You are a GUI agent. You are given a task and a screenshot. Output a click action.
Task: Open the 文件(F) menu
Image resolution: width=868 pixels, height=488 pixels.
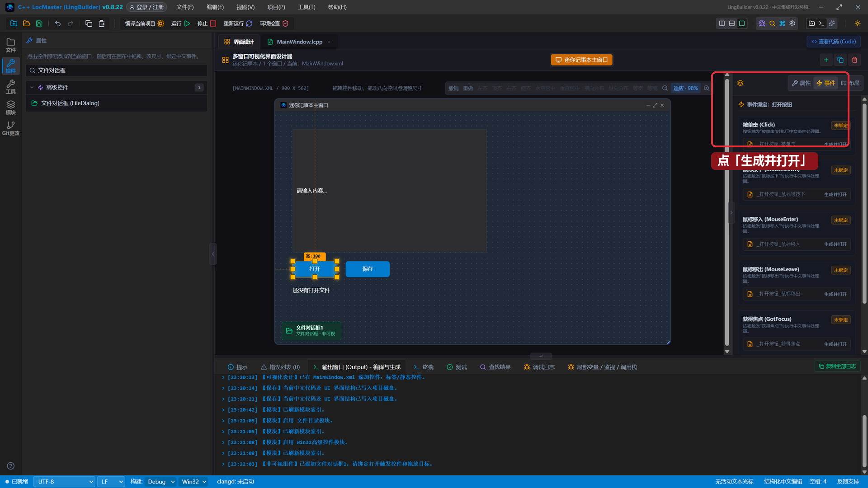coord(185,7)
